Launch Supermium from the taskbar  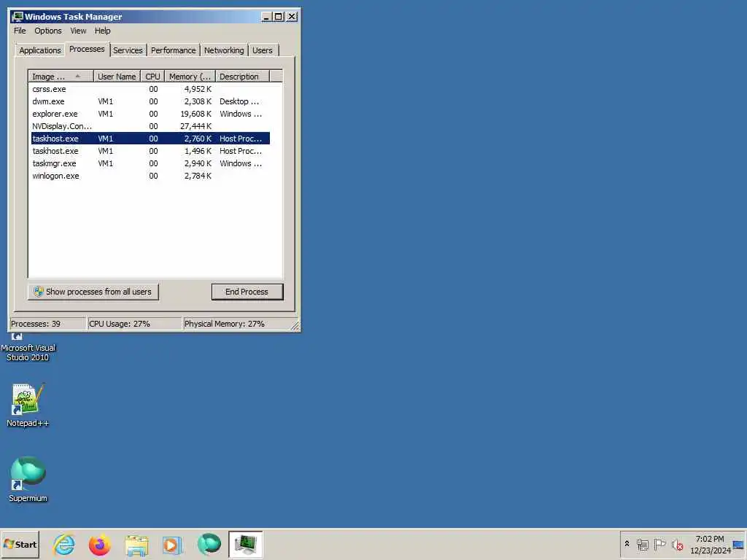click(x=209, y=544)
